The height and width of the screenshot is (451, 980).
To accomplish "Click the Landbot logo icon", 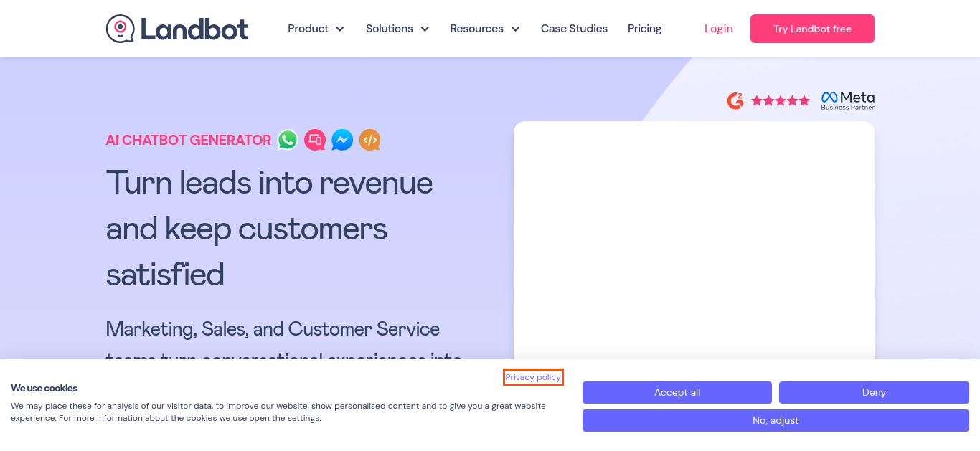I will (120, 29).
